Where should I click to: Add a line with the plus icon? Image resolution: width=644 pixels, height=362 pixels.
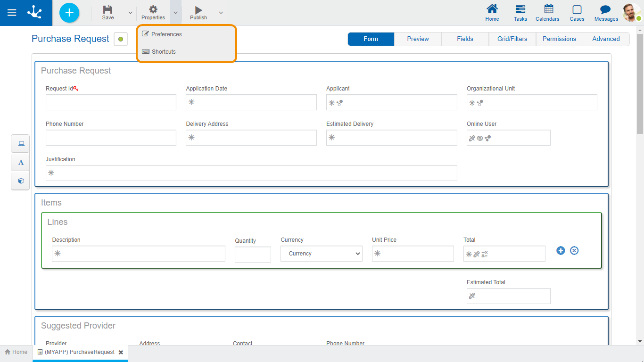point(561,251)
